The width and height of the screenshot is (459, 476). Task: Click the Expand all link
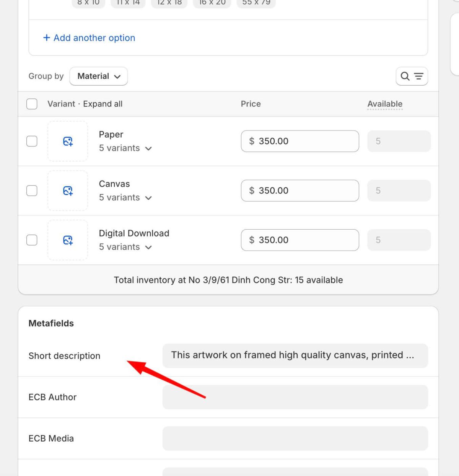(103, 104)
